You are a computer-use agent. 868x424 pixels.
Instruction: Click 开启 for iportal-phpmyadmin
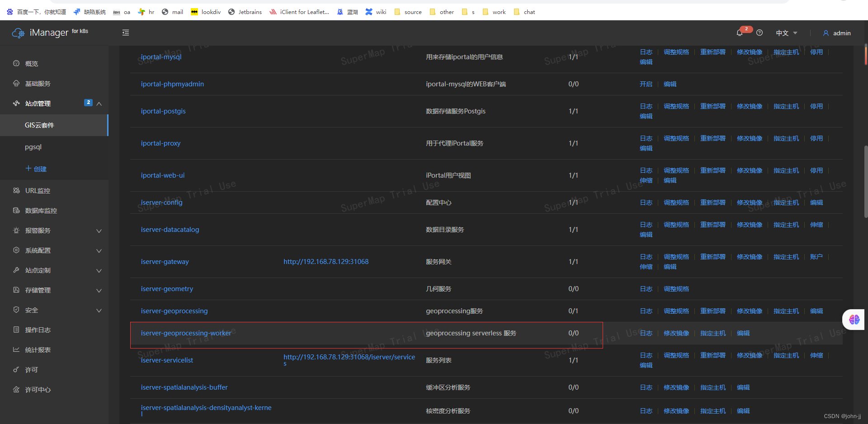646,84
